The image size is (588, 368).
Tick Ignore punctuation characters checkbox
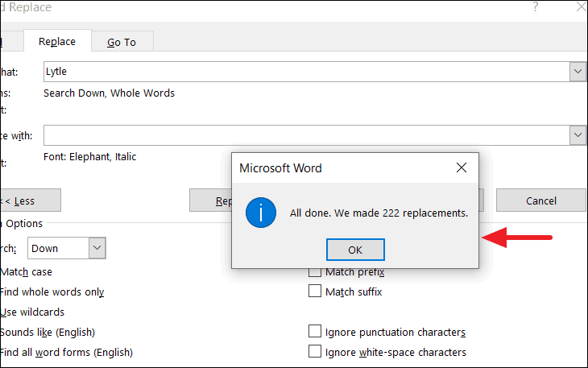pos(315,332)
